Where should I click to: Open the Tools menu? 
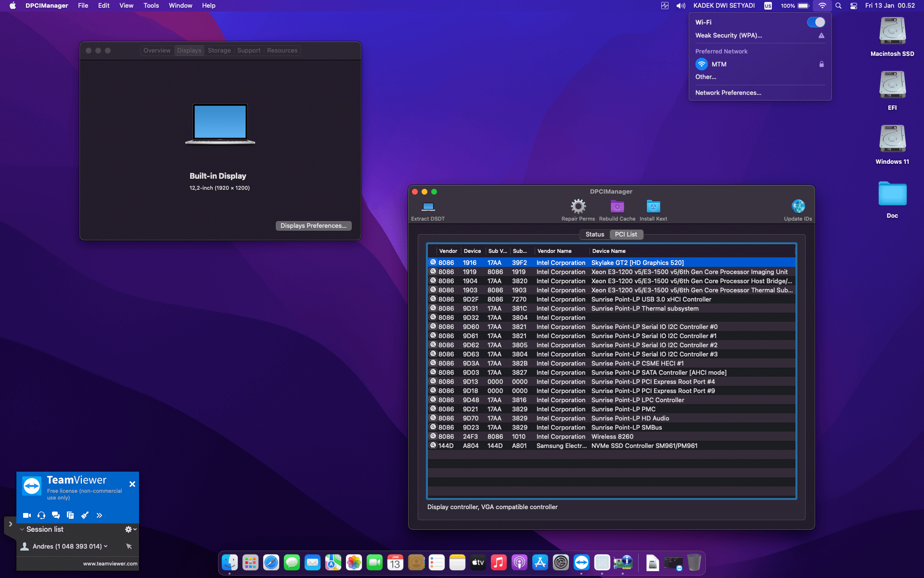pos(151,6)
